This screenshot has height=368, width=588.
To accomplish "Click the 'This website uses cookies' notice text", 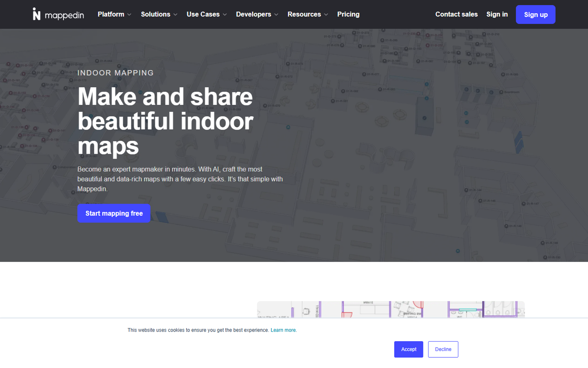I will (x=198, y=330).
